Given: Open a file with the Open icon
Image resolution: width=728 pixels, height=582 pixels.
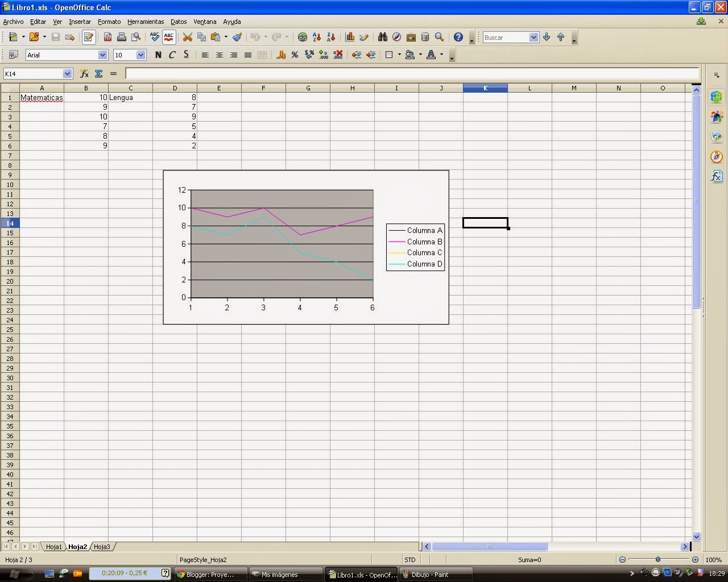Looking at the screenshot, I should tap(34, 37).
